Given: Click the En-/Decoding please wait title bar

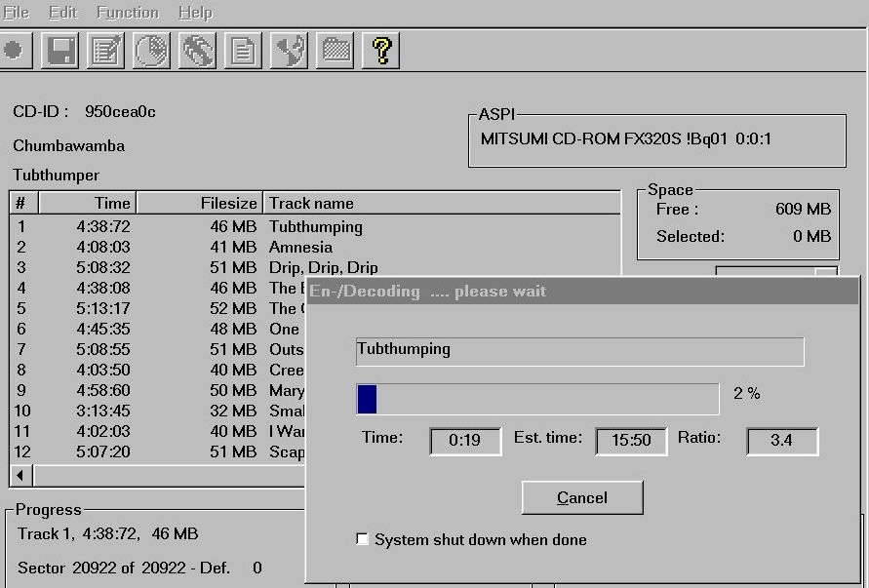Looking at the screenshot, I should (582, 292).
